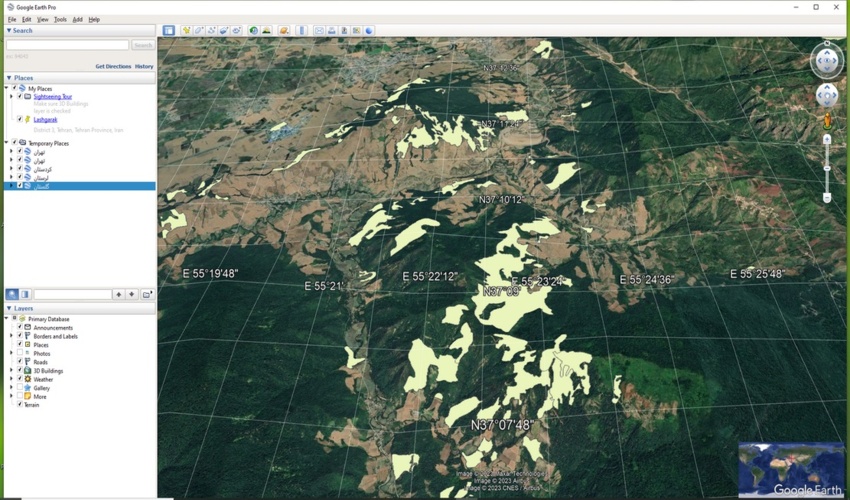Collapse the Temporary Places folder
The height and width of the screenshot is (500, 850).
(x=6, y=143)
